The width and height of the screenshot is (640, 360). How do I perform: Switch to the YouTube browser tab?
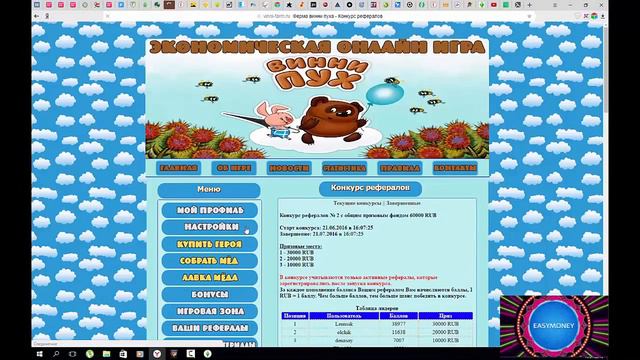[493, 5]
